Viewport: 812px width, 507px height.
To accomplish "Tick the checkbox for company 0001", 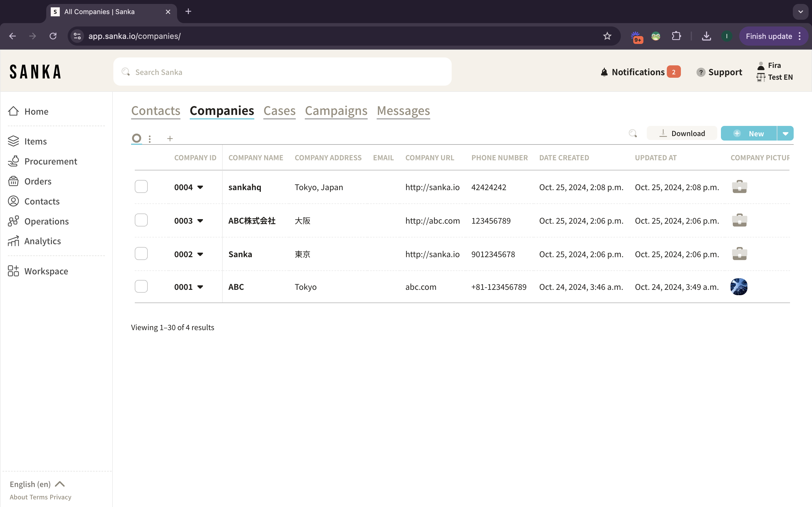I will coord(141,286).
